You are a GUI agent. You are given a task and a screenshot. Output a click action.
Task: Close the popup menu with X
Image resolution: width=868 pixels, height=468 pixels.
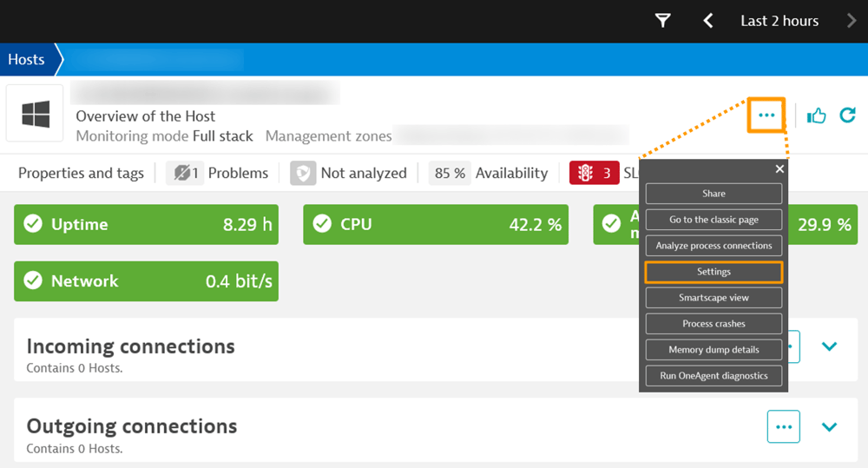pos(779,169)
